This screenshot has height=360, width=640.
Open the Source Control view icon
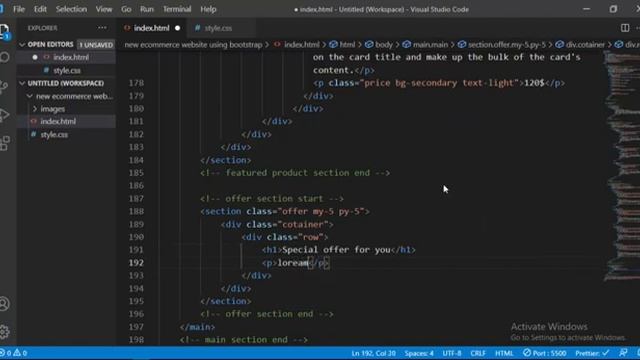[4, 86]
